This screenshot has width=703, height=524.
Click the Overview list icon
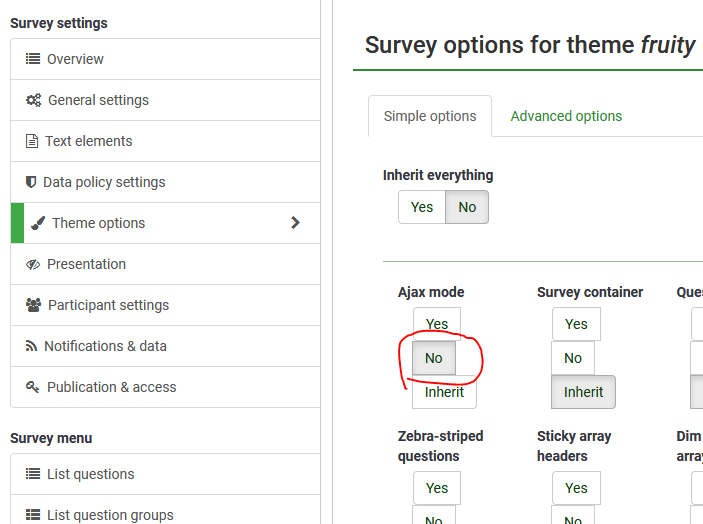tap(33, 59)
